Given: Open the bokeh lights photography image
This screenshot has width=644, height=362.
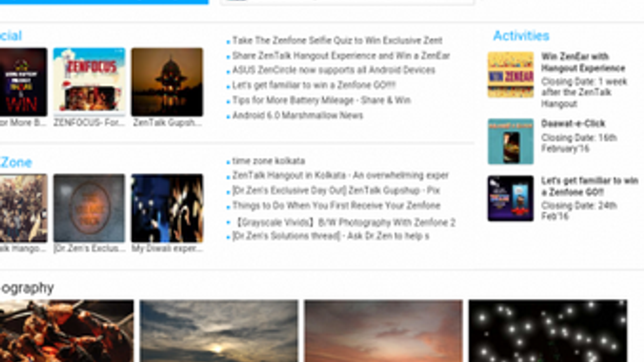Looking at the screenshot, I should coord(548,331).
